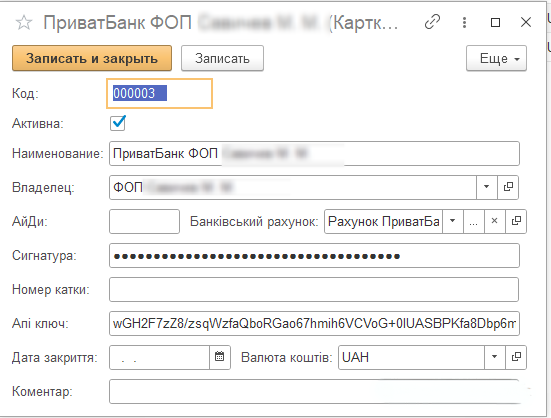Click the masked Сигнатура field
The image size is (551, 418).
314,256
